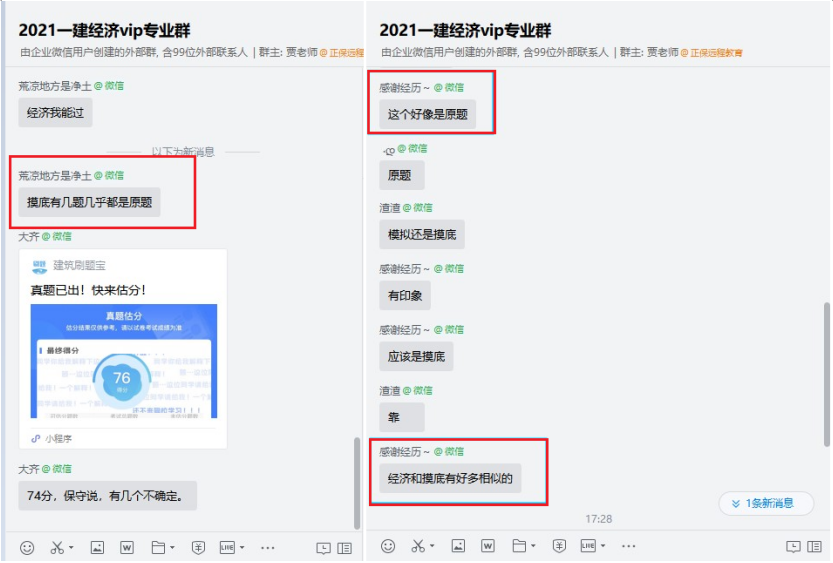Open emoji picker in right chat panel

(388, 546)
